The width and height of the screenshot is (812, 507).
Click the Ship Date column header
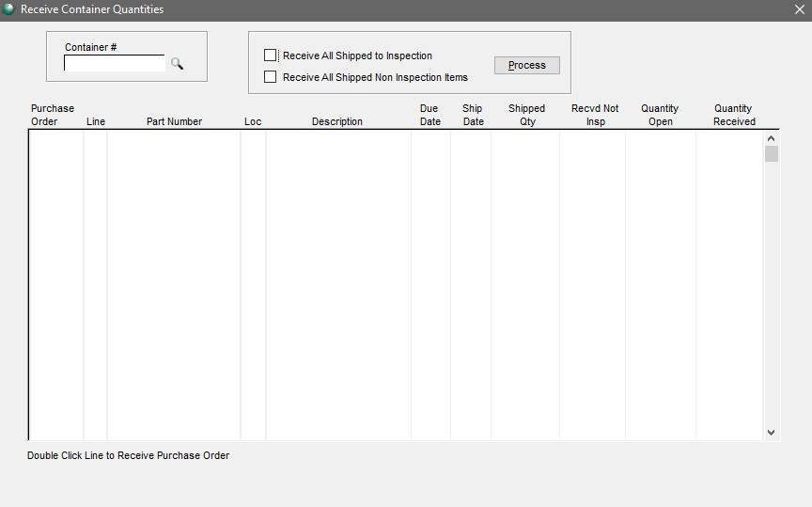point(473,115)
